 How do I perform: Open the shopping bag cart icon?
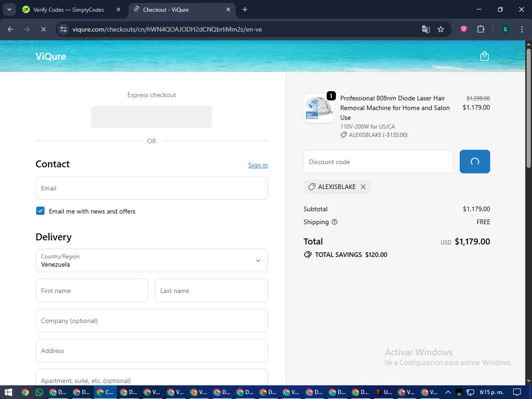484,56
